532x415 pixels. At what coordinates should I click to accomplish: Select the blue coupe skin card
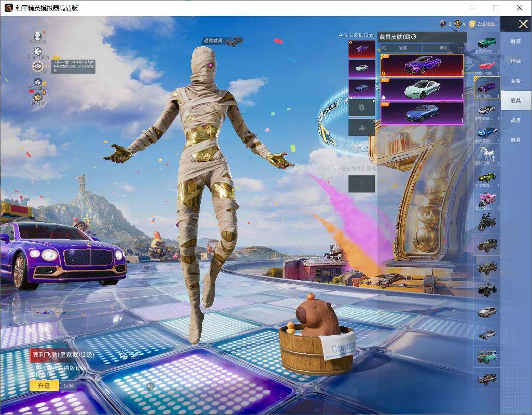(422, 113)
